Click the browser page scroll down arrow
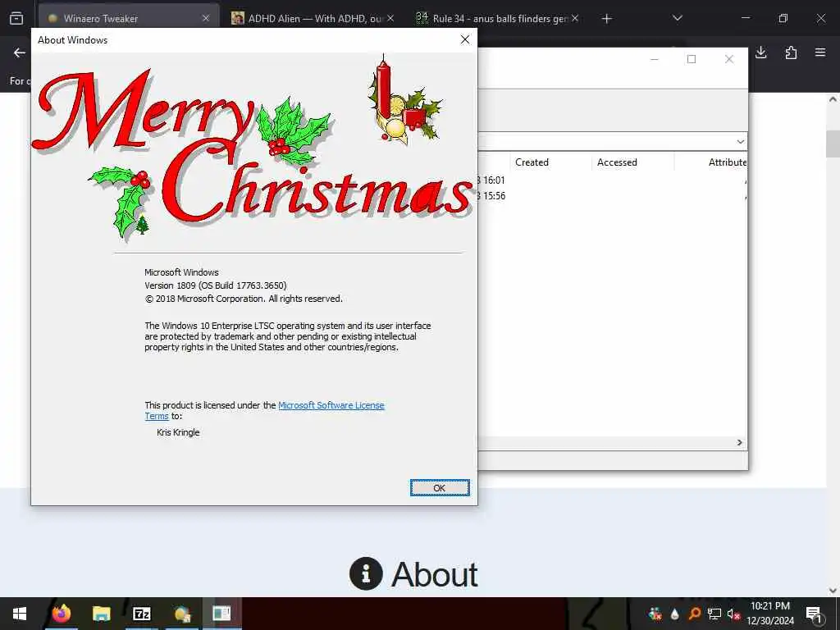Screen dimensions: 840x630 pyautogui.click(x=833, y=591)
